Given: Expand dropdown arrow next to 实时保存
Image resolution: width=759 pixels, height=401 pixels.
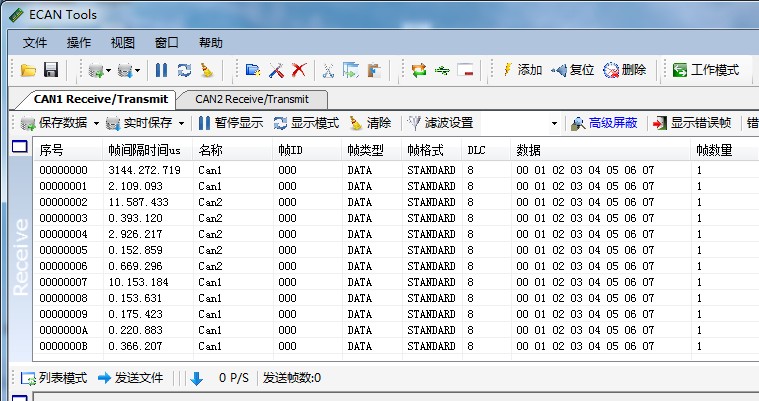Looking at the screenshot, I should 181,123.
